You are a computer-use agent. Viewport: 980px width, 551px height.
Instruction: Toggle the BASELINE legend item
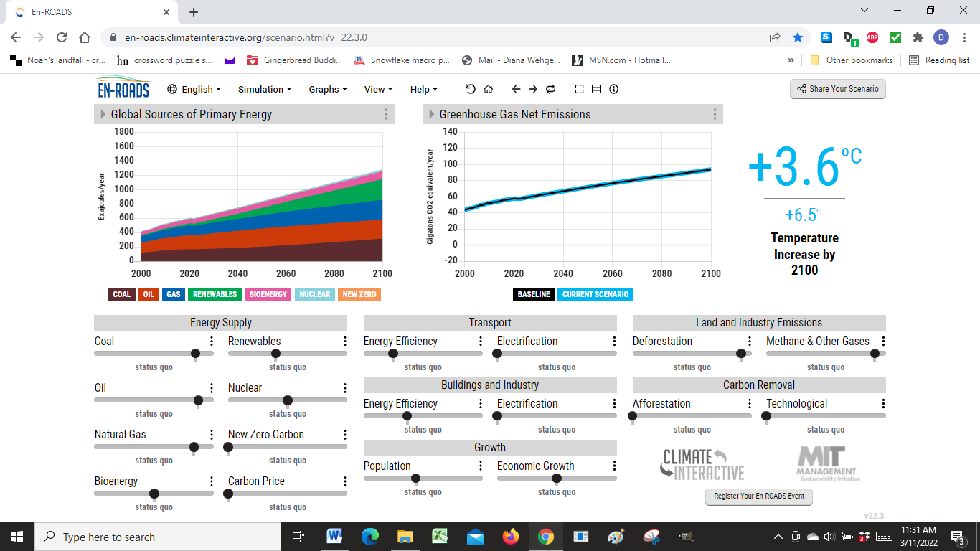(534, 294)
